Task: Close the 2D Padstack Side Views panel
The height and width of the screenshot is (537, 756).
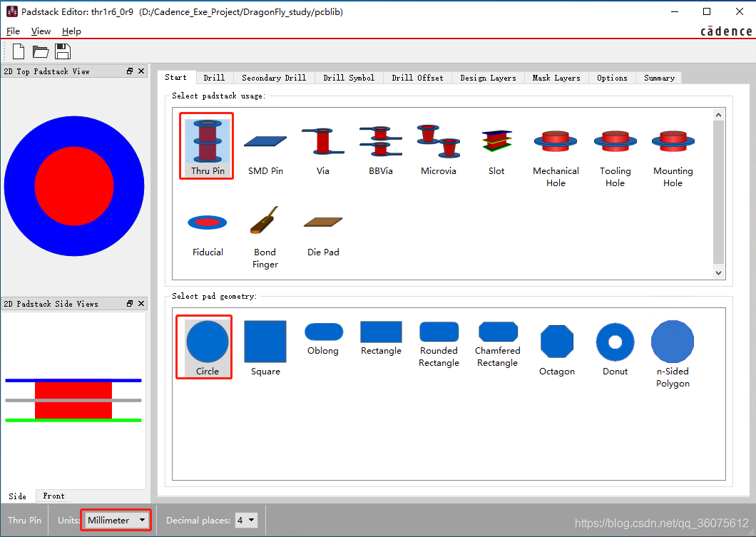Action: 141,304
